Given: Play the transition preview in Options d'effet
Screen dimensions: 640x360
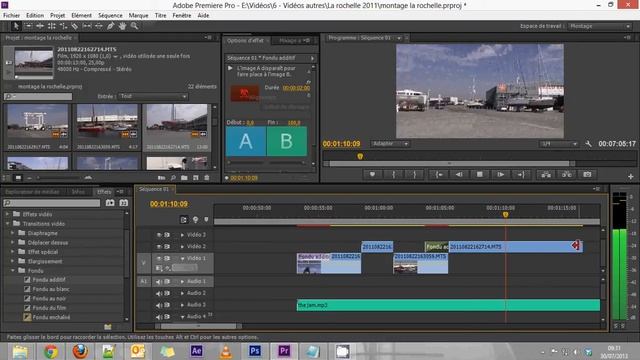Looking at the screenshot, I should 230,68.
